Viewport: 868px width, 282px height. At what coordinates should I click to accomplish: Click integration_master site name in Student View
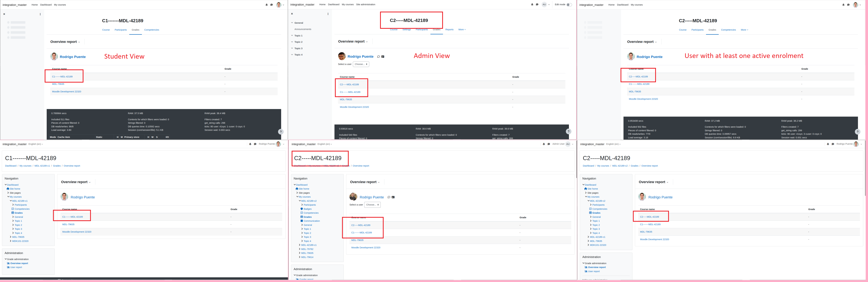pos(15,5)
